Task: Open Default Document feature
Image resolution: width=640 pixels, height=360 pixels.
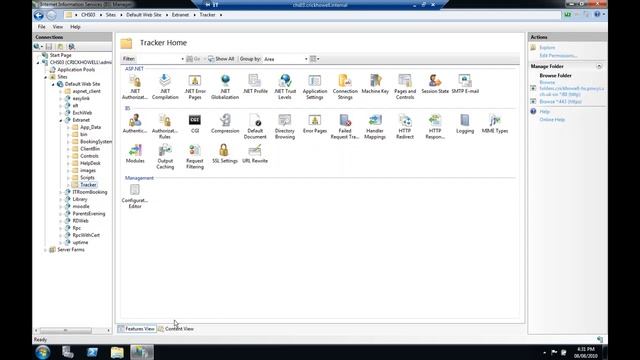Action: point(255,127)
